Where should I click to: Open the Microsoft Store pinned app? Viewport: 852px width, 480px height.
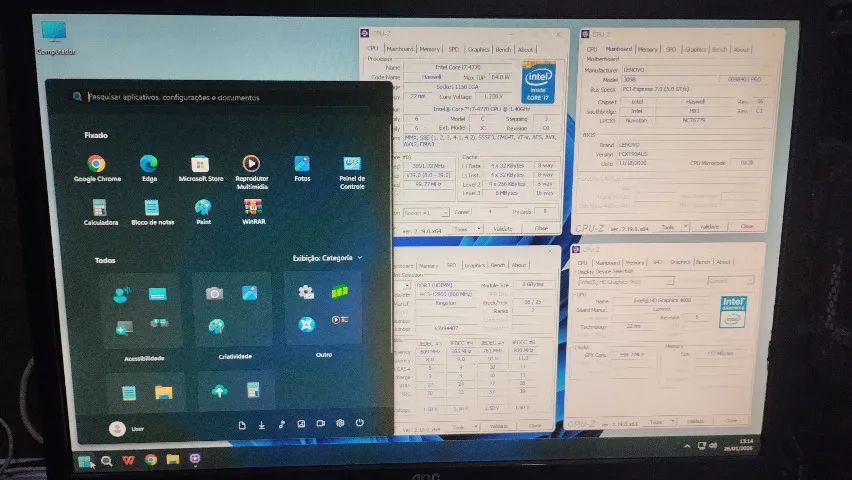(201, 168)
